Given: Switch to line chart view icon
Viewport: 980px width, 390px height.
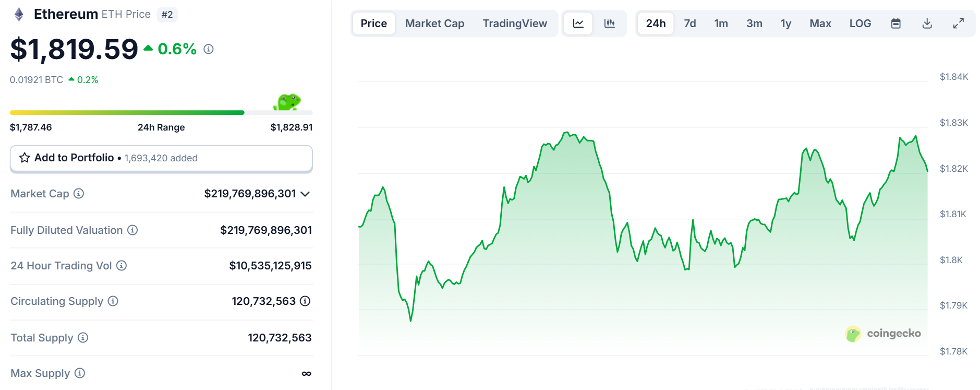Looking at the screenshot, I should tap(578, 23).
